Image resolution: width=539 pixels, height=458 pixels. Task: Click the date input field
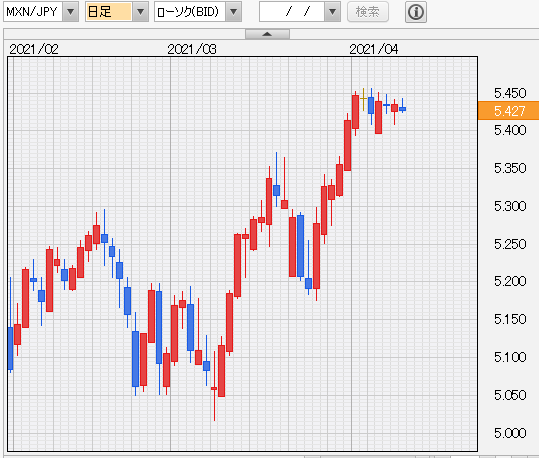(292, 12)
